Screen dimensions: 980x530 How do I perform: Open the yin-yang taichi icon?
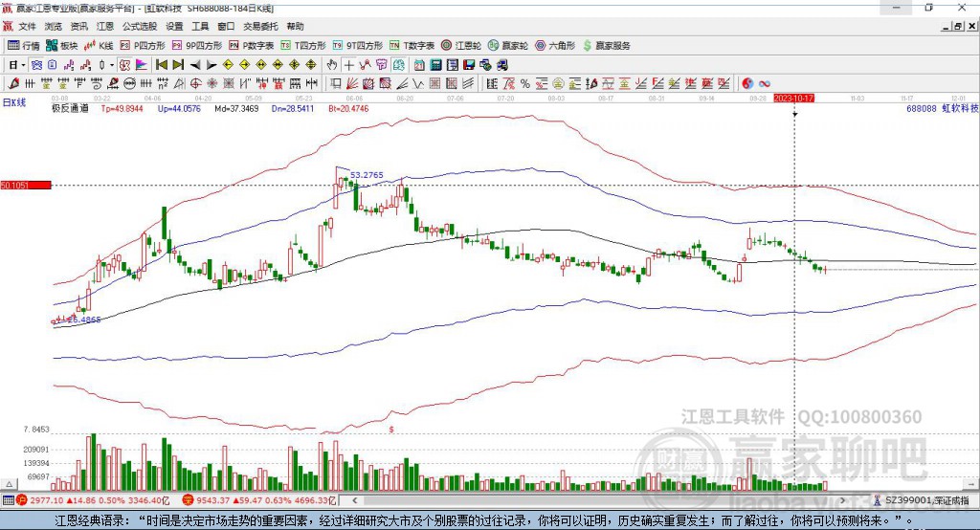[747, 83]
